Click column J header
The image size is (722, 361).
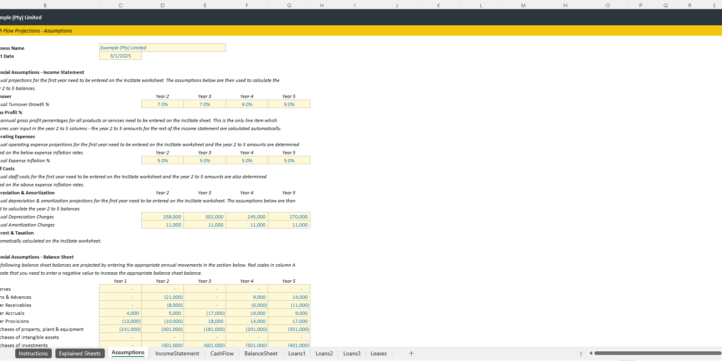tap(396, 5)
